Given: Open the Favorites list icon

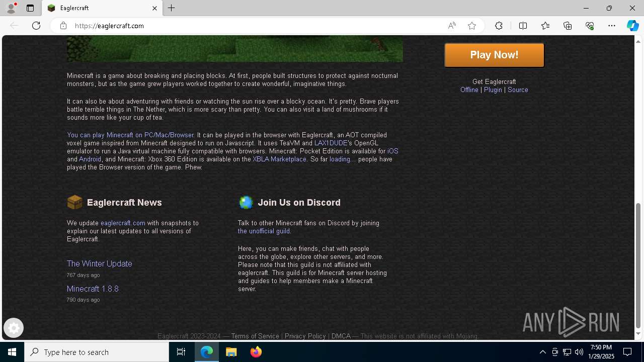Looking at the screenshot, I should click(545, 26).
